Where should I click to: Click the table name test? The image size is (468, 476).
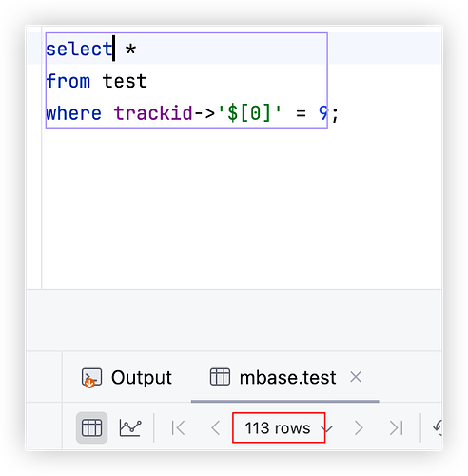pos(125,81)
